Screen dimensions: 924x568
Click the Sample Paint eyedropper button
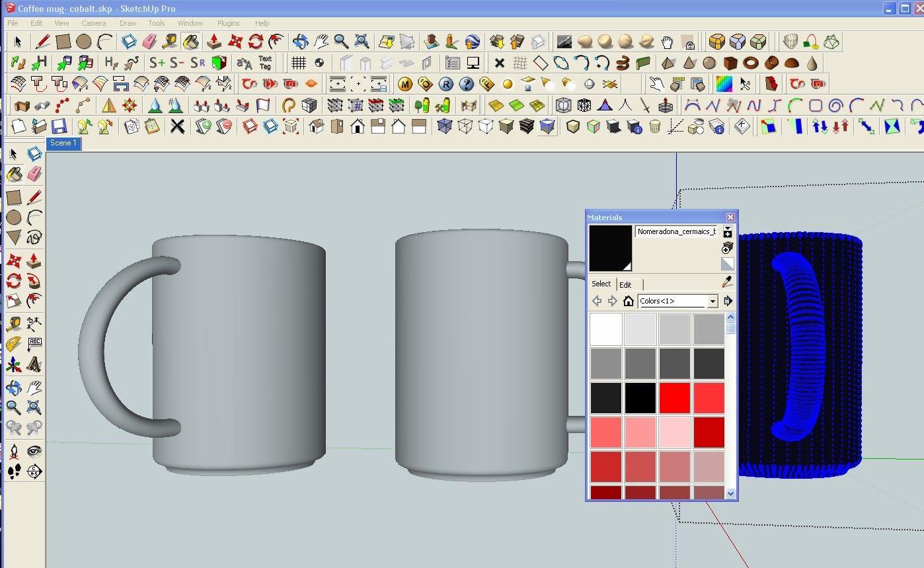click(x=728, y=282)
